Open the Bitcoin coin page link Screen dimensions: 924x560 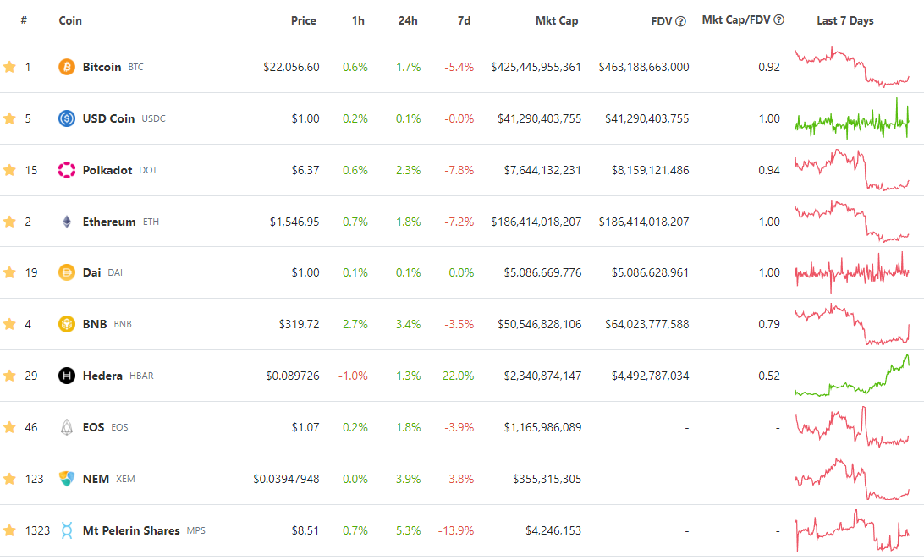pos(102,67)
